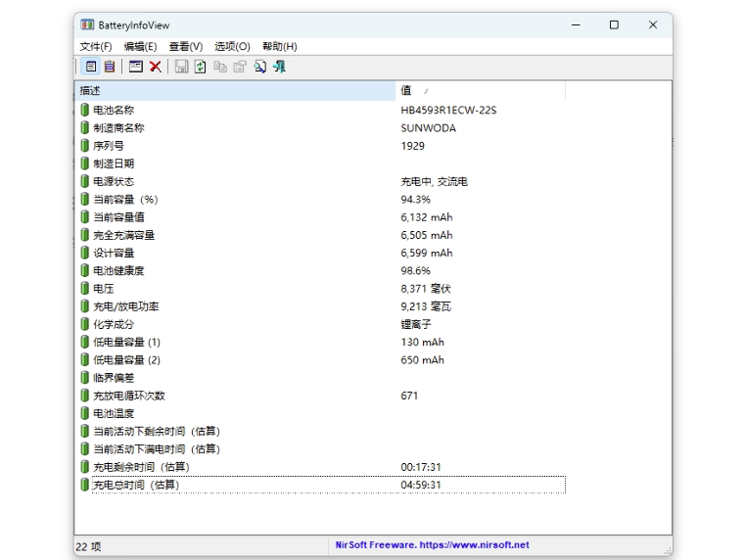The image size is (744, 560).
Task: Click battery icon beside 完全充满容量
Action: pyautogui.click(x=84, y=235)
